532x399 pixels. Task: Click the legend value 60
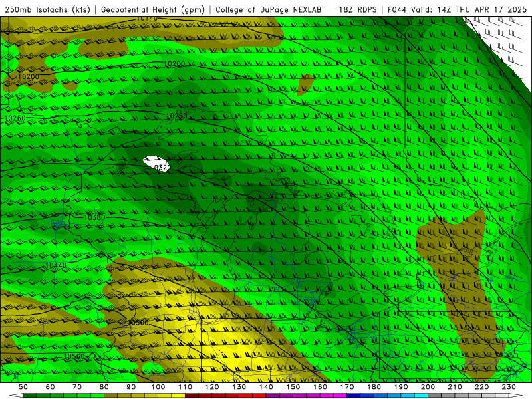(50, 387)
